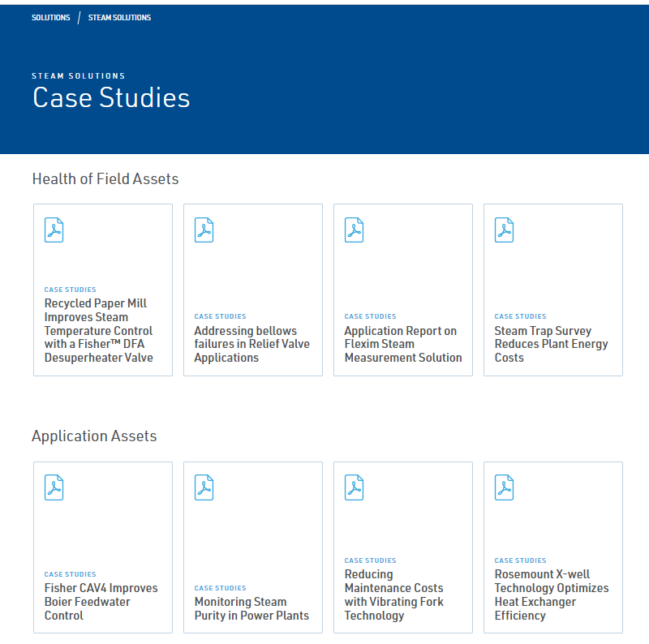Open the Addressing bellows failures case study card

252,290
